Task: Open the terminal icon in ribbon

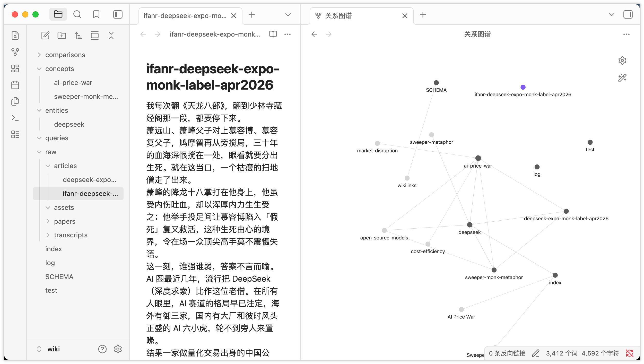Action: tap(15, 118)
